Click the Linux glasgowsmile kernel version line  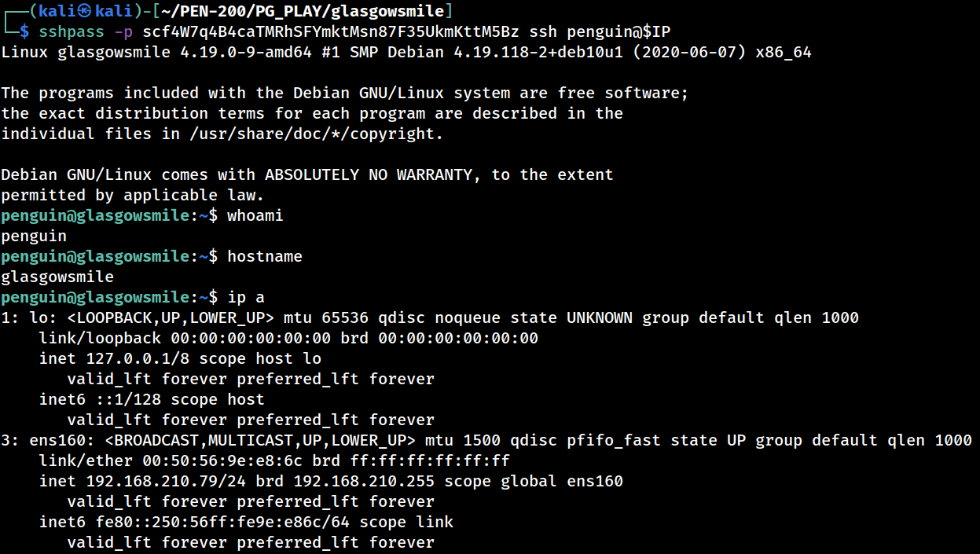pyautogui.click(x=406, y=53)
